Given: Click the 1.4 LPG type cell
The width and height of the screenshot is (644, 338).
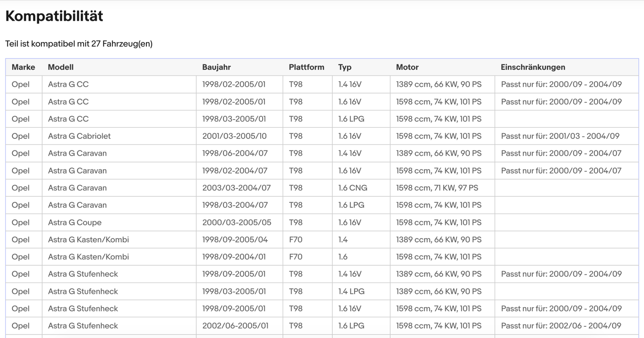Looking at the screenshot, I should [x=351, y=291].
